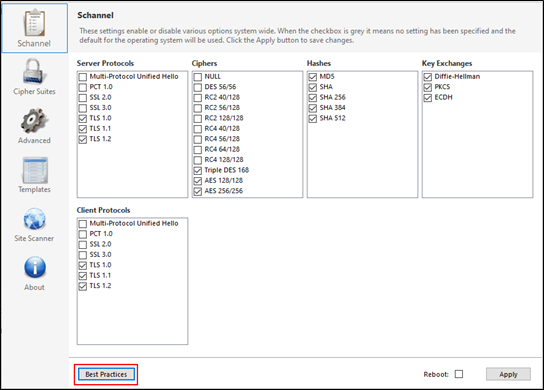Open the Advanced gear icon

(34, 120)
